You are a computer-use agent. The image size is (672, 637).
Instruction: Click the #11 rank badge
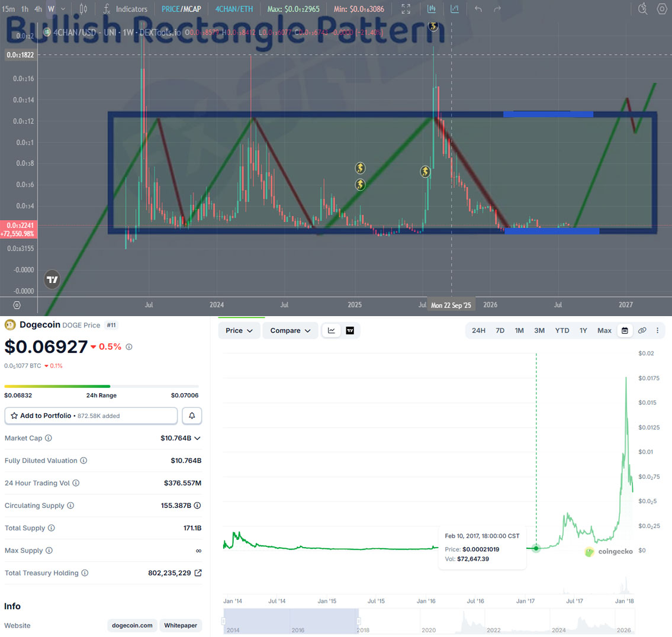[x=111, y=326]
